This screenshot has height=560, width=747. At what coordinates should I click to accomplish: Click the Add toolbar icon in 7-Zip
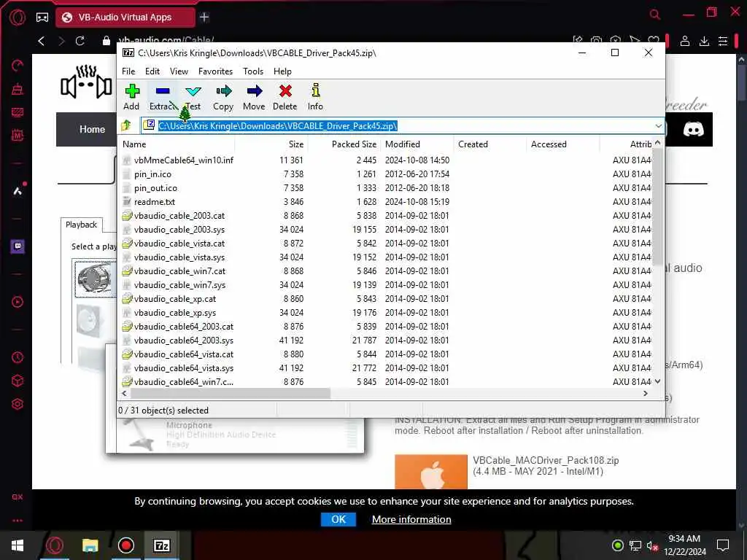(131, 97)
